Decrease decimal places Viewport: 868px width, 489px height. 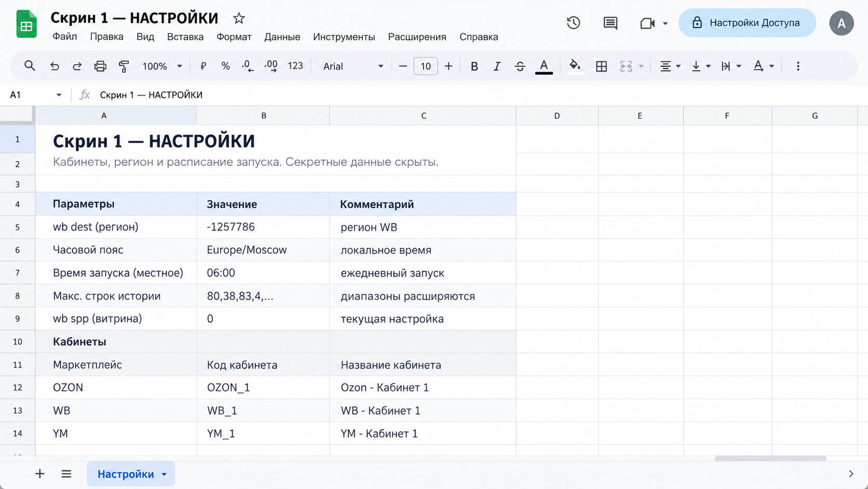click(248, 66)
